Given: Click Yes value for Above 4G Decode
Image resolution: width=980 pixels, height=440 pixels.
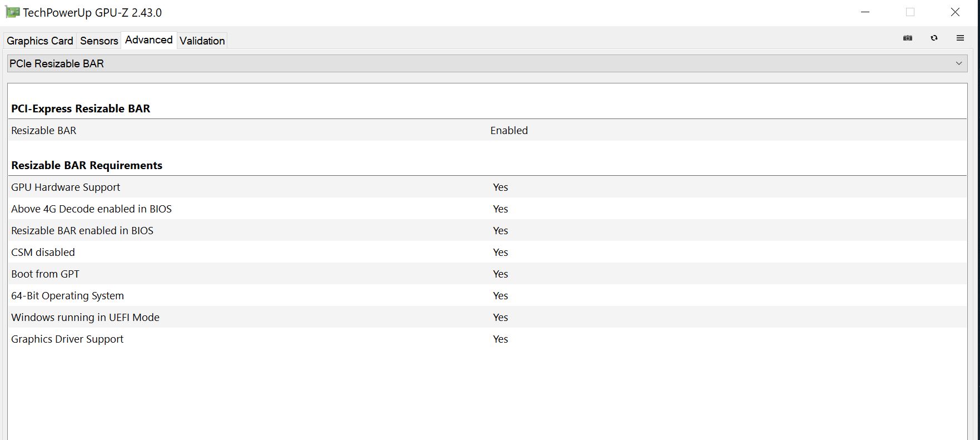Looking at the screenshot, I should 500,209.
